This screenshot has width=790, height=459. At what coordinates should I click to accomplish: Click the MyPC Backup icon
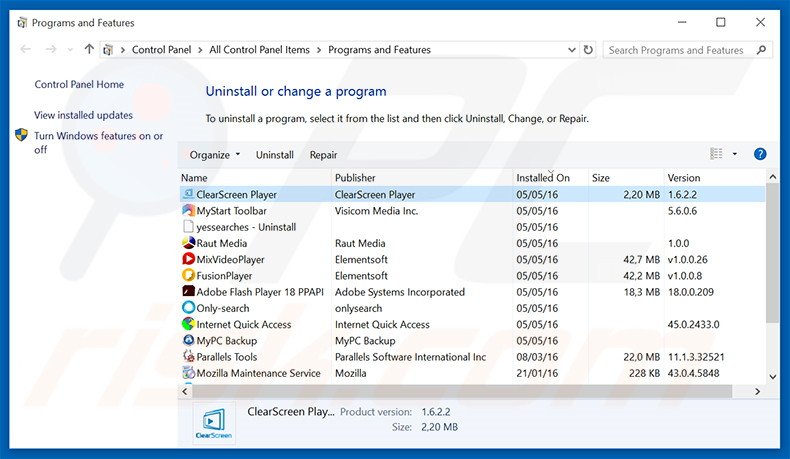[188, 340]
